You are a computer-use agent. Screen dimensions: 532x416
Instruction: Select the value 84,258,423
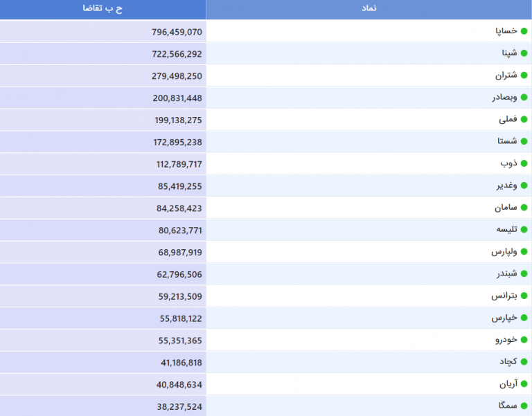[179, 208]
